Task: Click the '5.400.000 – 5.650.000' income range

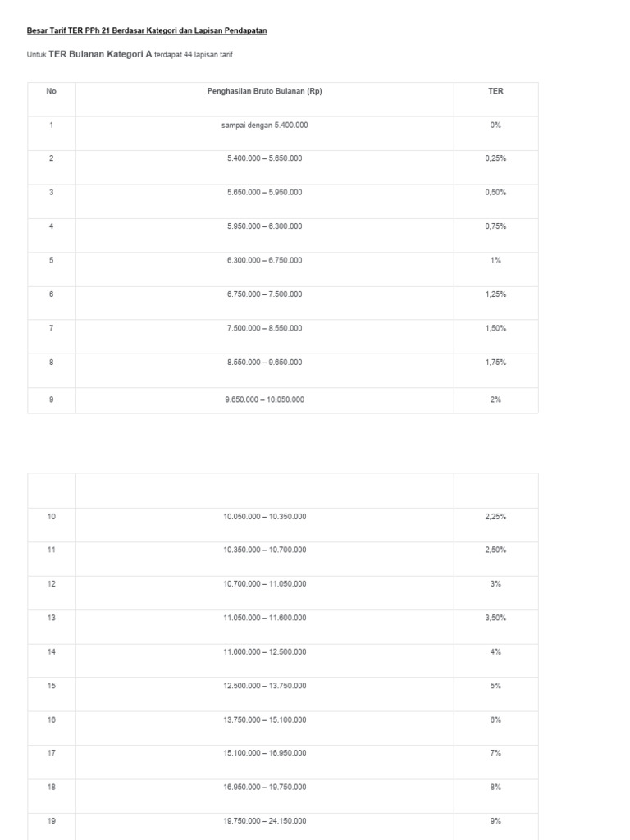Action: pyautogui.click(x=264, y=158)
